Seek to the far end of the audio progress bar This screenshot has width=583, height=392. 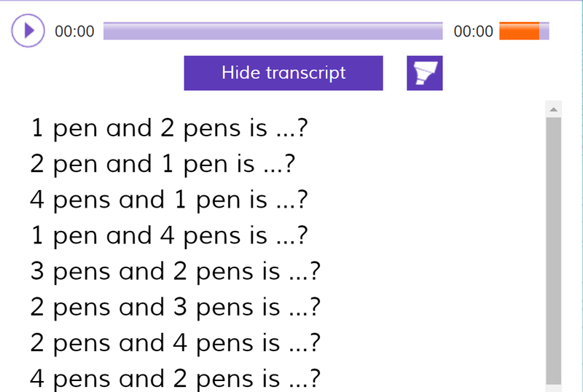(x=441, y=31)
